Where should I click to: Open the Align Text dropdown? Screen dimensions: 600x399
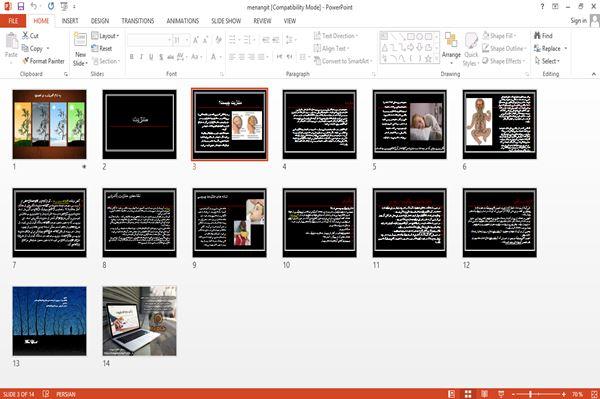pos(331,49)
